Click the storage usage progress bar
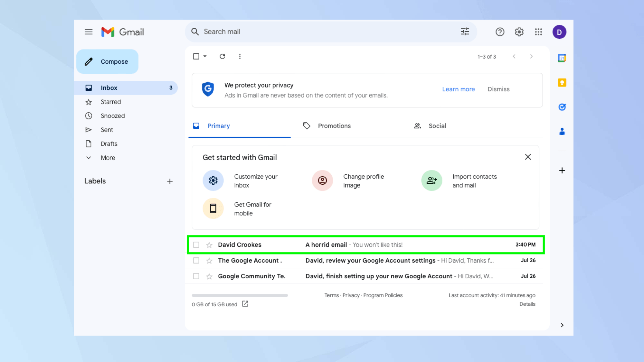The width and height of the screenshot is (644, 362). pyautogui.click(x=240, y=295)
